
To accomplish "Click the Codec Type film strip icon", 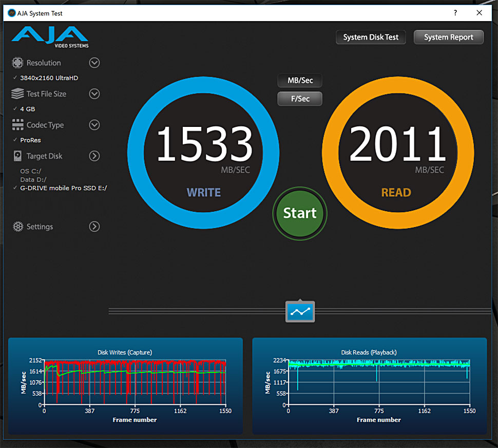I will pyautogui.click(x=17, y=125).
